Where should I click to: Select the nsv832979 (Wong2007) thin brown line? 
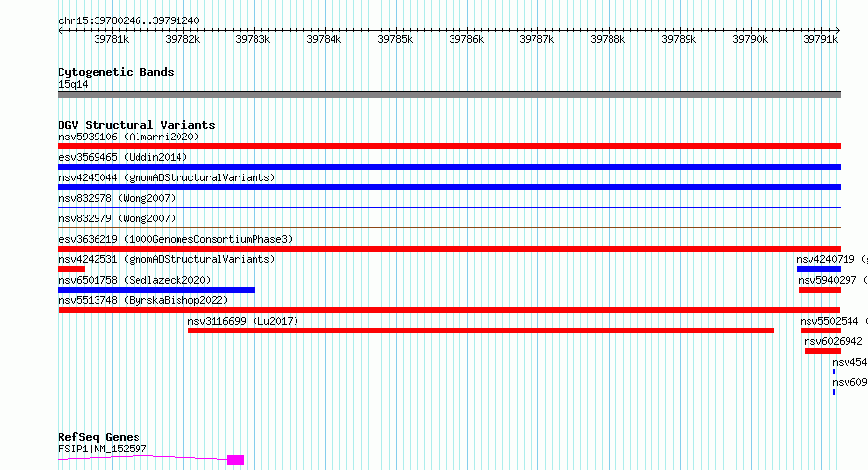[449, 227]
